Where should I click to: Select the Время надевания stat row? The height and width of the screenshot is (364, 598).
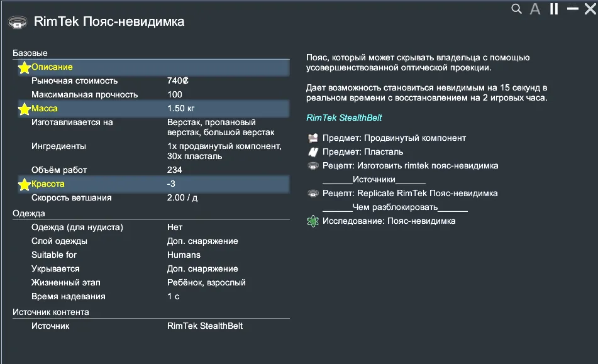(x=151, y=297)
